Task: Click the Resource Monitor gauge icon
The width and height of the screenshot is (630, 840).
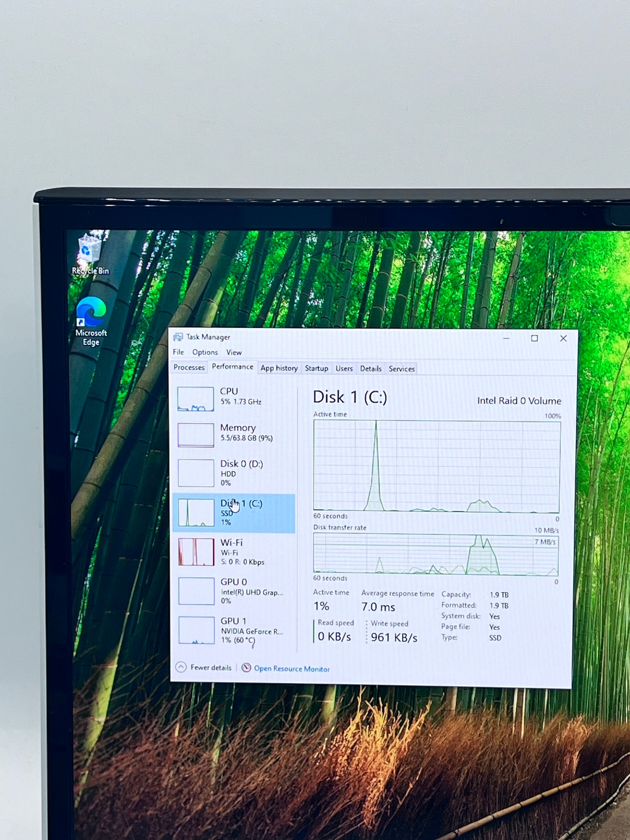Action: coord(246,668)
